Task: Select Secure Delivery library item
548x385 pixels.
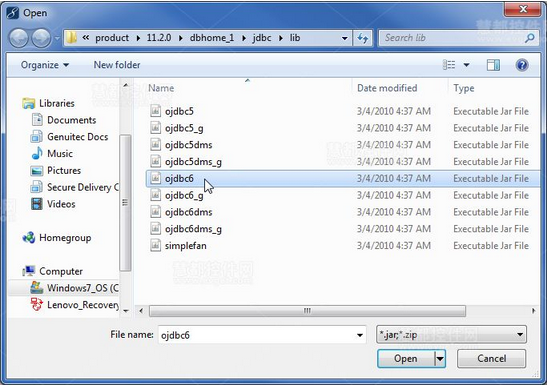Action: 74,187
